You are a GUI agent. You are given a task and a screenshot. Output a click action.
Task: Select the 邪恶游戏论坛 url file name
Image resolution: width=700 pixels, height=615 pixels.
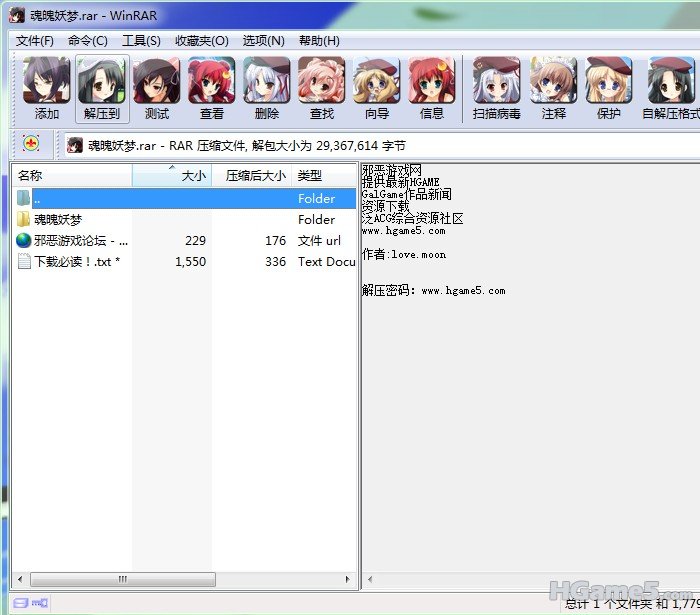coord(81,241)
